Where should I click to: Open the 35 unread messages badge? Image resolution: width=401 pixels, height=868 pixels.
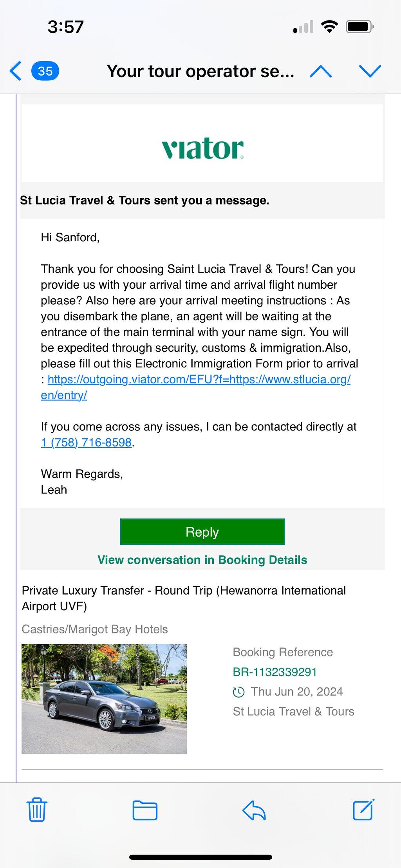(x=45, y=71)
